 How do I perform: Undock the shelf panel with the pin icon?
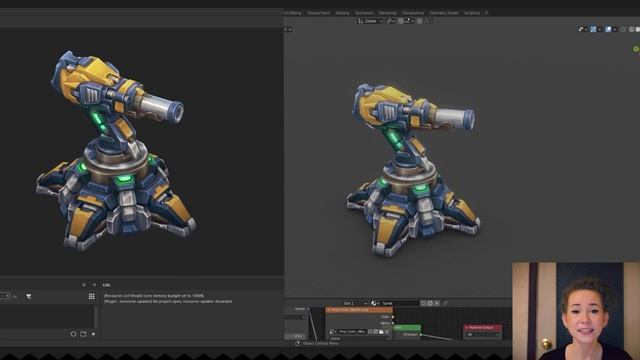[84, 284]
